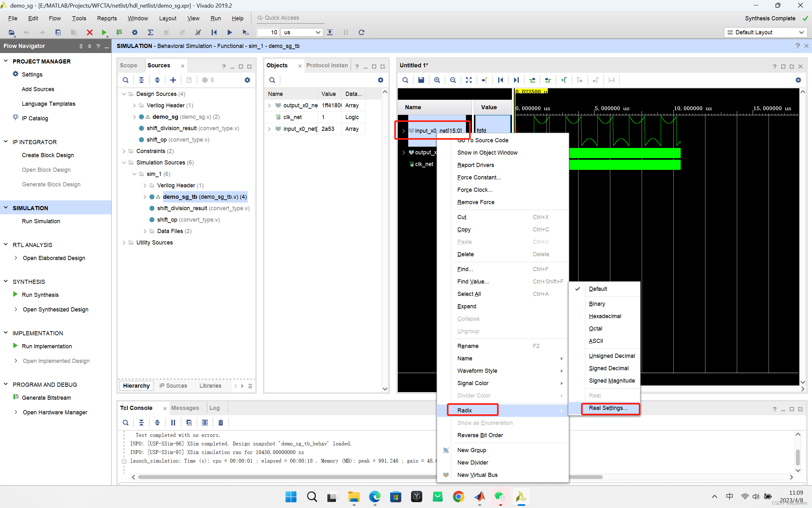The width and height of the screenshot is (812, 508).
Task: Click IP Catalog in Project Manager
Action: click(35, 118)
